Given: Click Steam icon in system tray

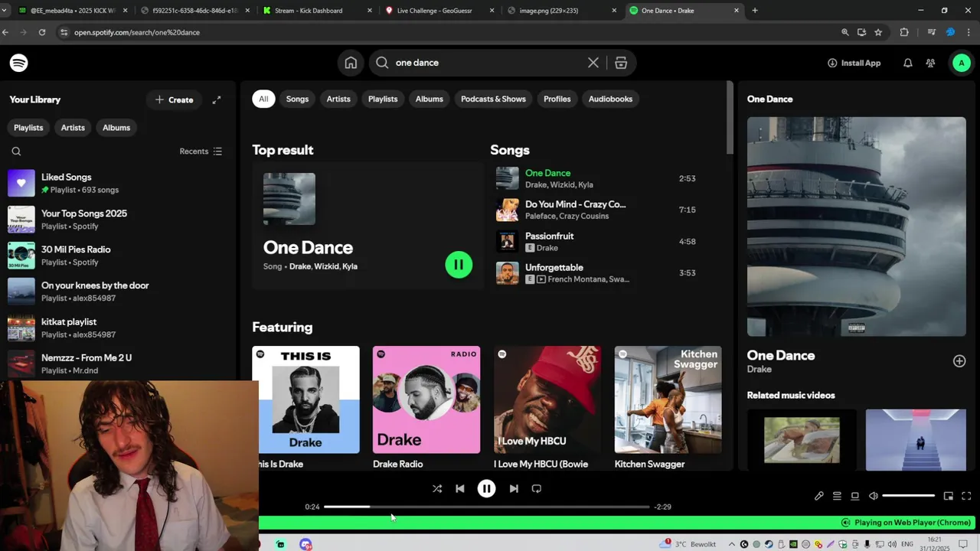Looking at the screenshot, I should [x=768, y=544].
